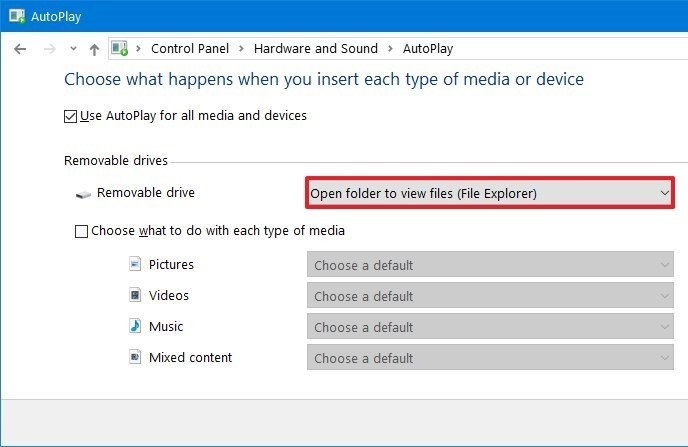Navigate to Control Panel breadcrumb
Screen dimensions: 688x447
190,48
